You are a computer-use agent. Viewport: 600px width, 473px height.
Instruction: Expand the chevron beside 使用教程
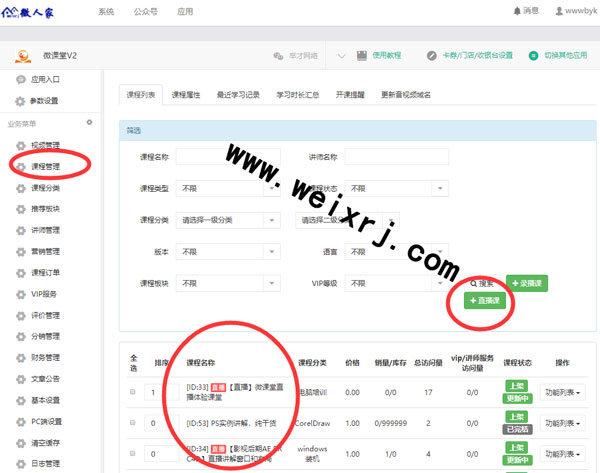(x=341, y=56)
